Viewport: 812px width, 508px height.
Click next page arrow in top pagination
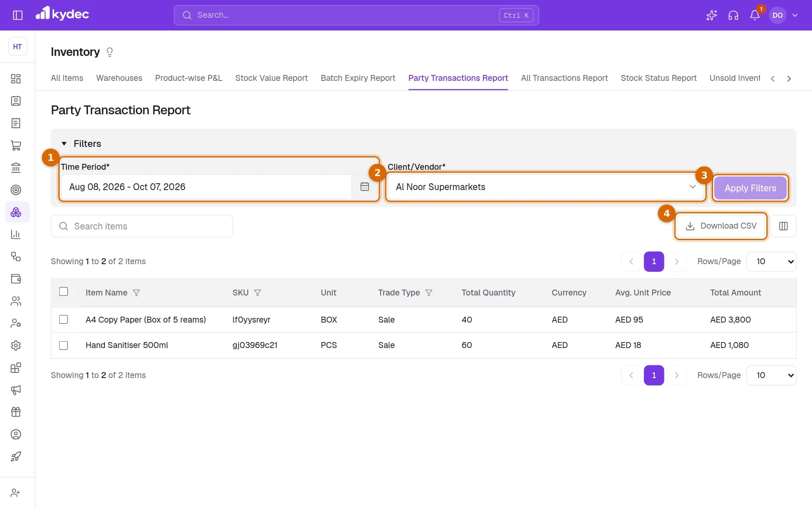click(x=677, y=262)
